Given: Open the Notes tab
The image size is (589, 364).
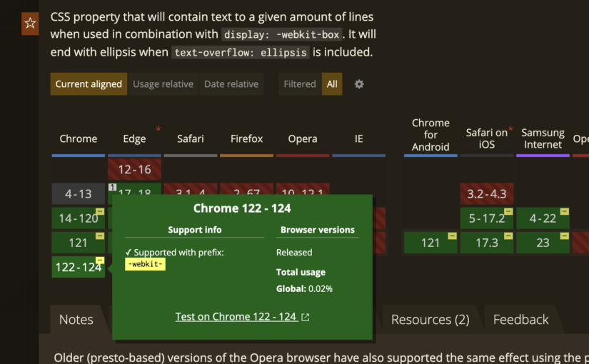Looking at the screenshot, I should click(x=76, y=320).
